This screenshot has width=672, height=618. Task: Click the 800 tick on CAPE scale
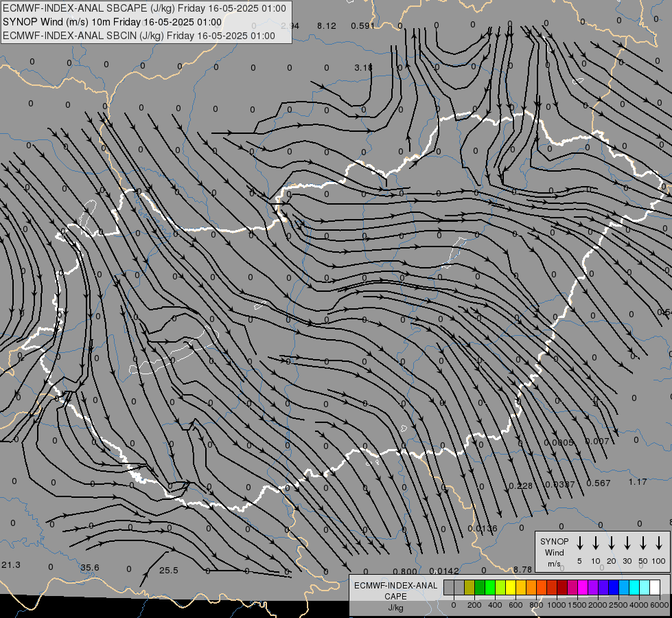536,605
